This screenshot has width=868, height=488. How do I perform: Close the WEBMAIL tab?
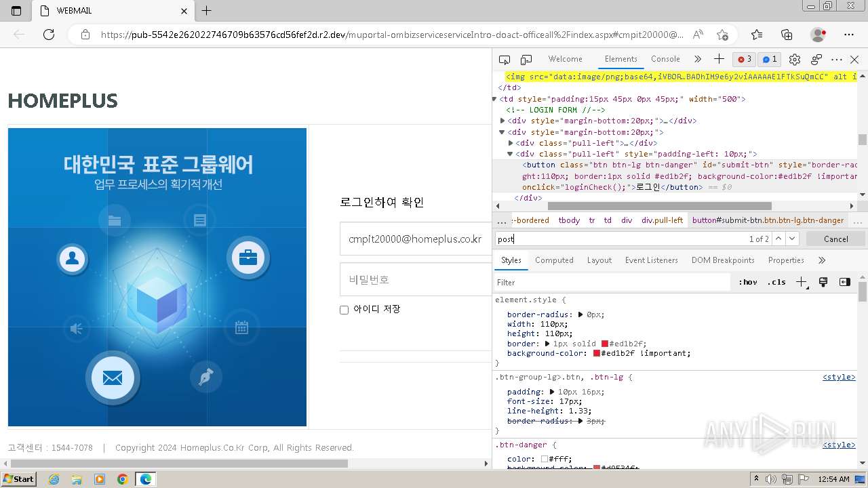[184, 11]
